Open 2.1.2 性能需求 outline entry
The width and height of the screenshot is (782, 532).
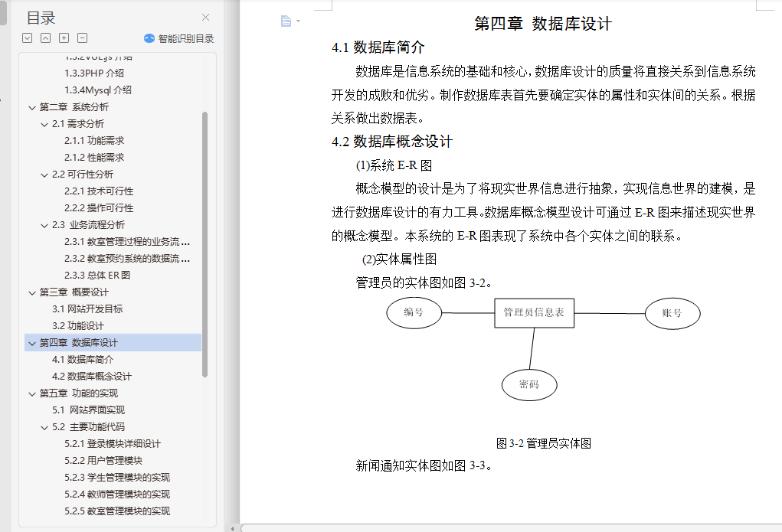pos(94,158)
